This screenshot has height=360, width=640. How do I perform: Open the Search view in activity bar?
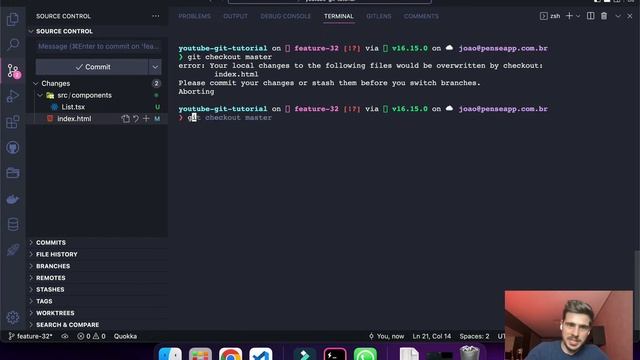13,44
